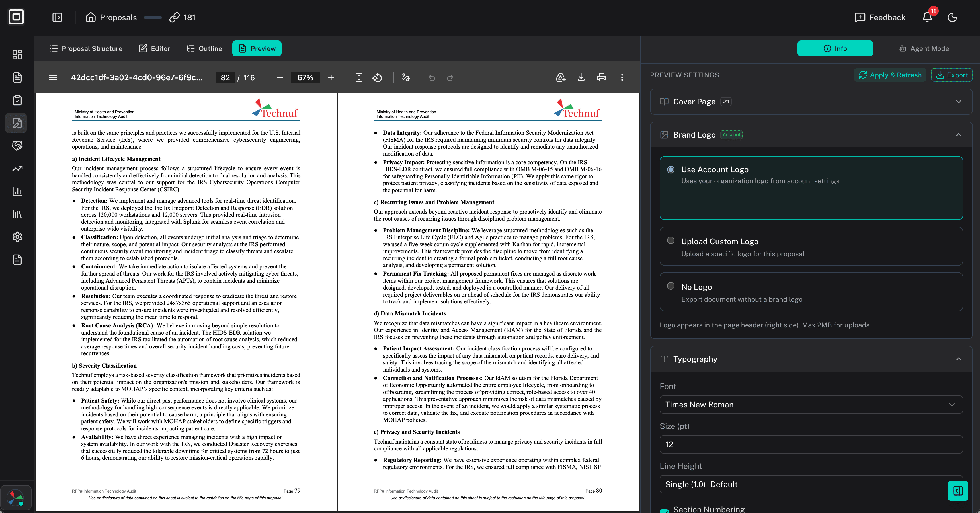
Task: Redo the PDF annotation
Action: 450,78
